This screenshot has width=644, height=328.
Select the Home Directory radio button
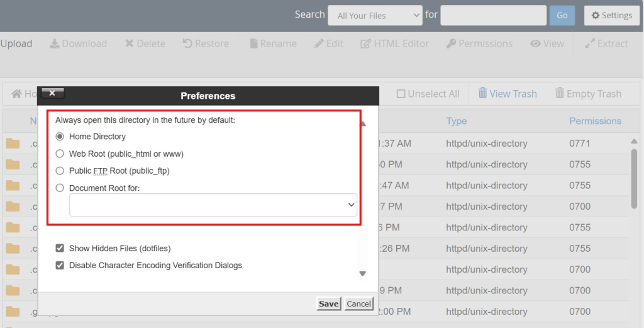point(60,137)
